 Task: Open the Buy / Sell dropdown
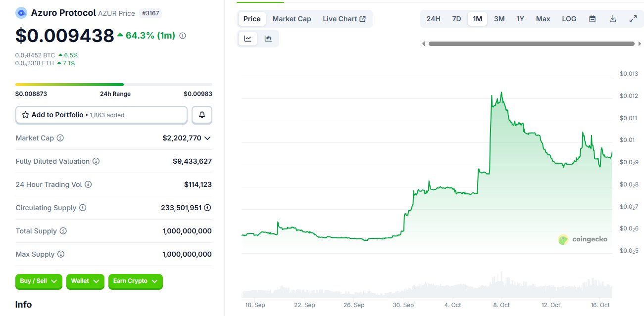pos(39,281)
